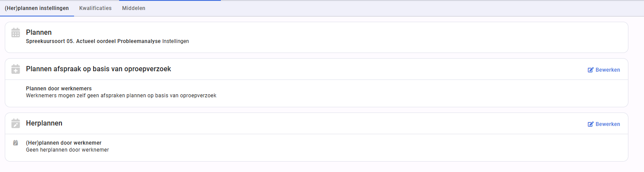Screen dimensions: 644x172
Task: Select the Plannen card heading
Action: pyautogui.click(x=39, y=32)
